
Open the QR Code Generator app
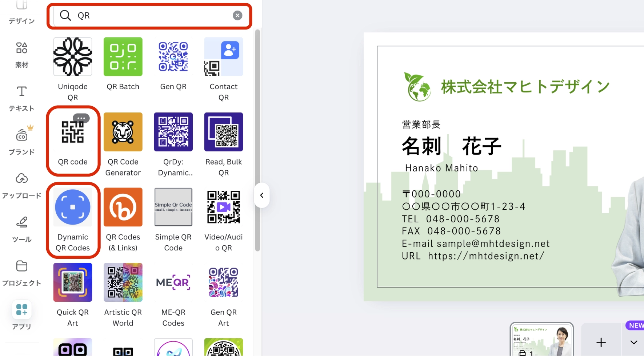(123, 145)
